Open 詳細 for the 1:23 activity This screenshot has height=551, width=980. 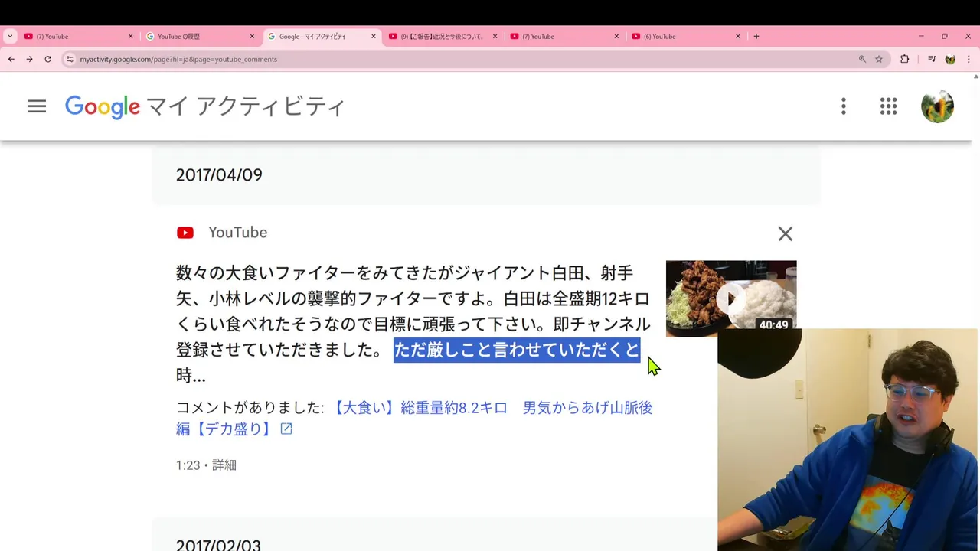pyautogui.click(x=224, y=465)
